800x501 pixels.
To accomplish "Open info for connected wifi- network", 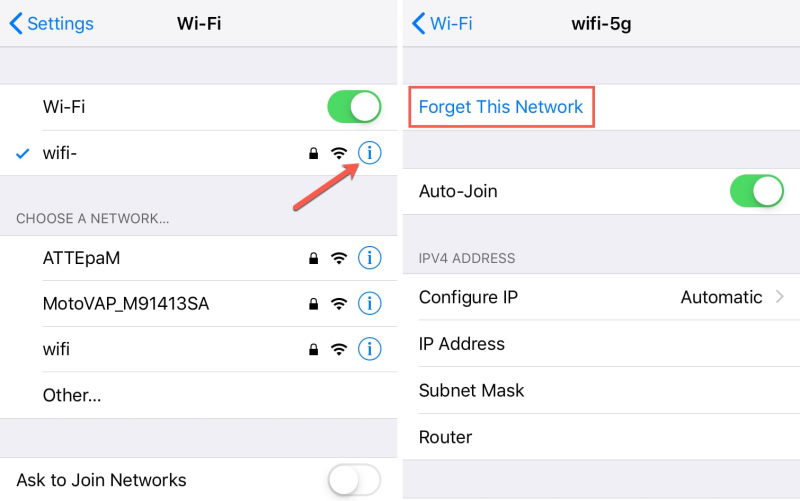I will click(369, 153).
